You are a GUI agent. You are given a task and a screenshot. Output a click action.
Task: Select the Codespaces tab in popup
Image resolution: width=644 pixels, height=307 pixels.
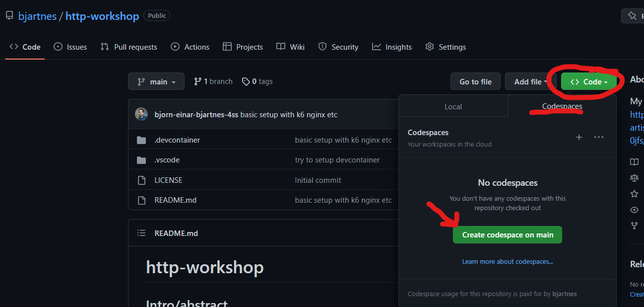[x=562, y=106]
